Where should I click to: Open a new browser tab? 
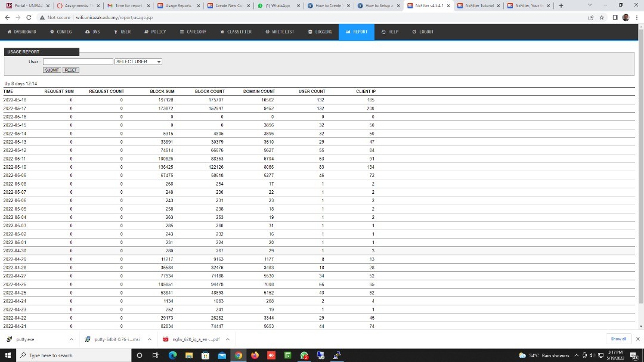pos(561,5)
